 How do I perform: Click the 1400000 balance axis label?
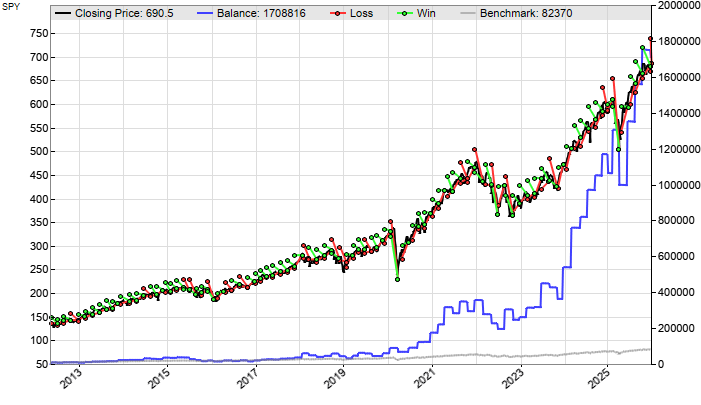coord(679,113)
